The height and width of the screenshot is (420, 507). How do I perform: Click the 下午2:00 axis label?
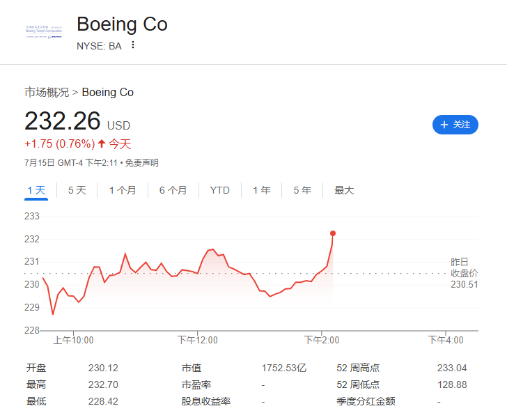(x=322, y=340)
